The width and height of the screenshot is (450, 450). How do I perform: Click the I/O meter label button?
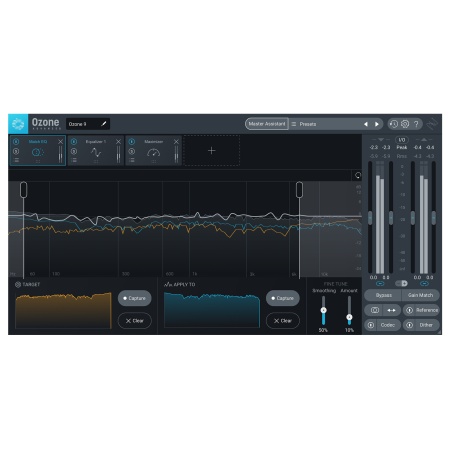point(402,140)
